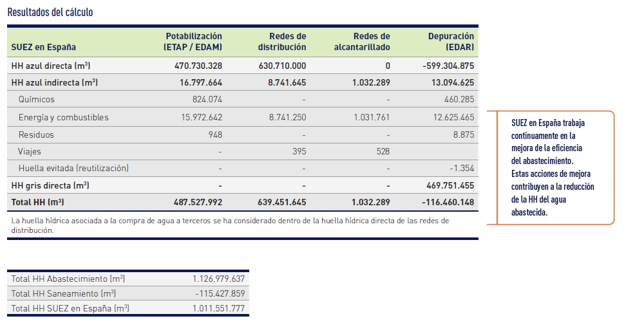Select the 'Energía y combustibles' row label
Screen dimensions: 644x332
coord(64,117)
